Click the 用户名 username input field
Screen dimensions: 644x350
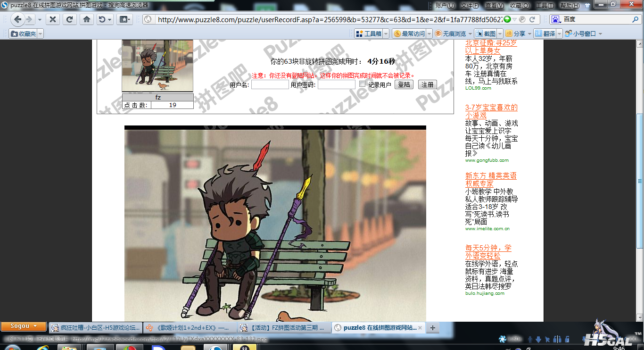270,84
